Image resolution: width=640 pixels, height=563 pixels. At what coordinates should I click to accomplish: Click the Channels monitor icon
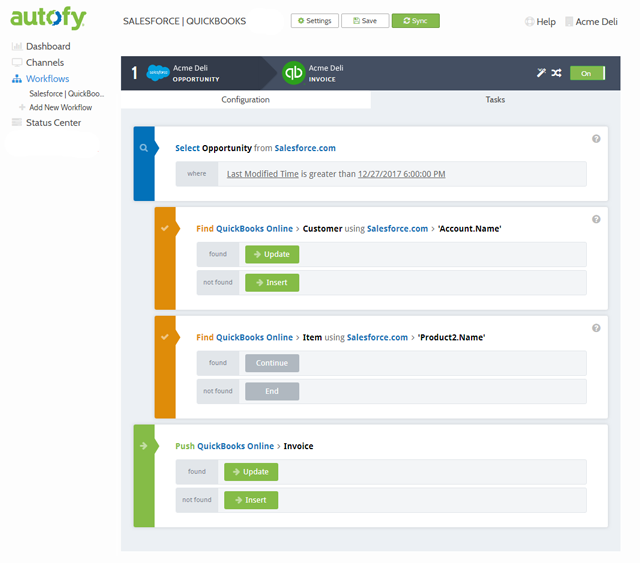pos(17,62)
